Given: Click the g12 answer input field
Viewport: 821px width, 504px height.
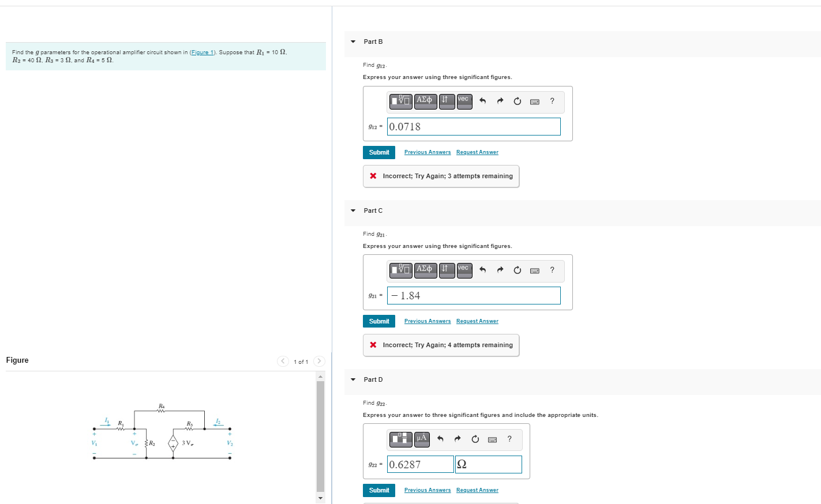Looking at the screenshot, I should [x=473, y=126].
